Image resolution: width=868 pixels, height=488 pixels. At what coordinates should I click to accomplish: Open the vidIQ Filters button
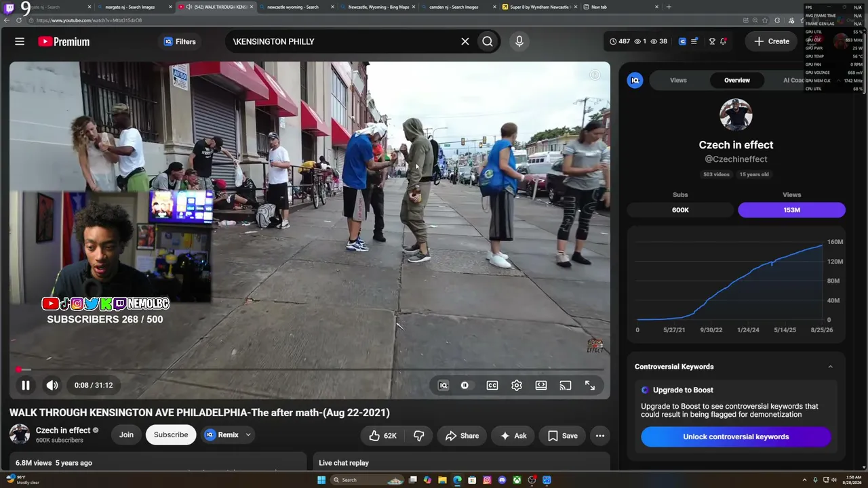(180, 41)
